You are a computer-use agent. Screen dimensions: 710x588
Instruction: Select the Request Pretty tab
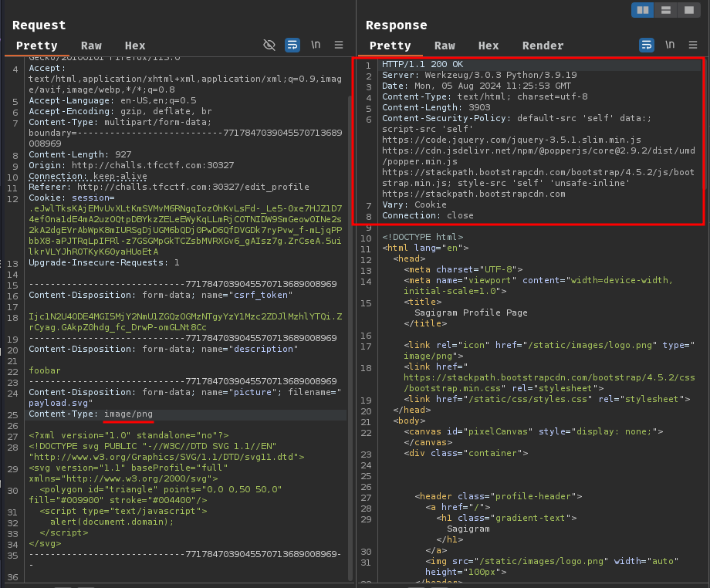click(x=37, y=46)
